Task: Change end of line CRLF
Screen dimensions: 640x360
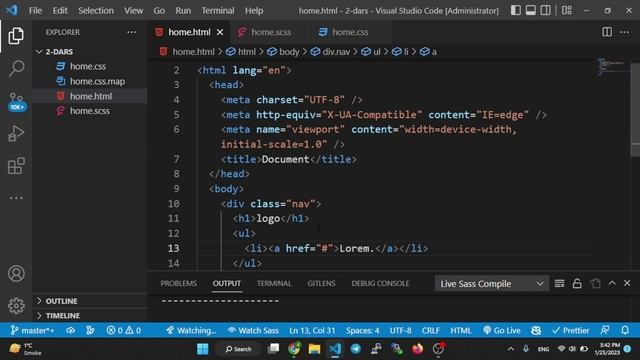Action: pyautogui.click(x=431, y=330)
